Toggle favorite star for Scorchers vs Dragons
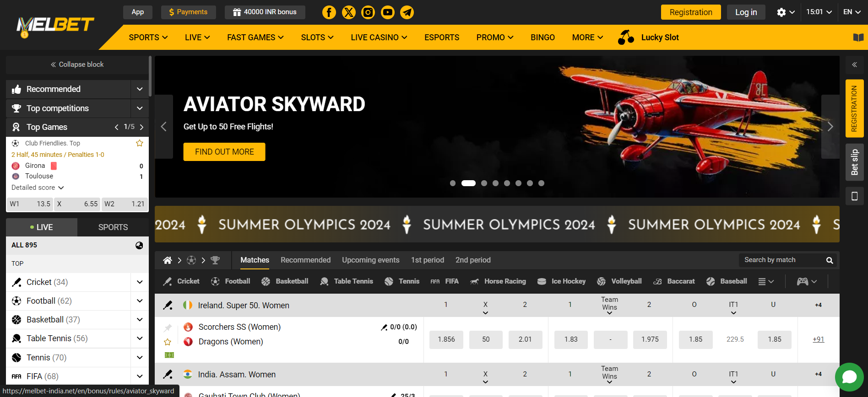 168,342
